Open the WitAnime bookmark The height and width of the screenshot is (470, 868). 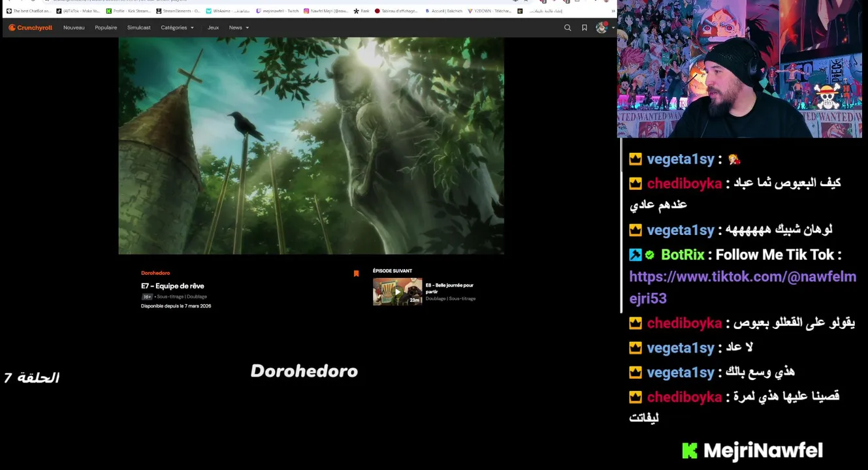[x=227, y=11]
